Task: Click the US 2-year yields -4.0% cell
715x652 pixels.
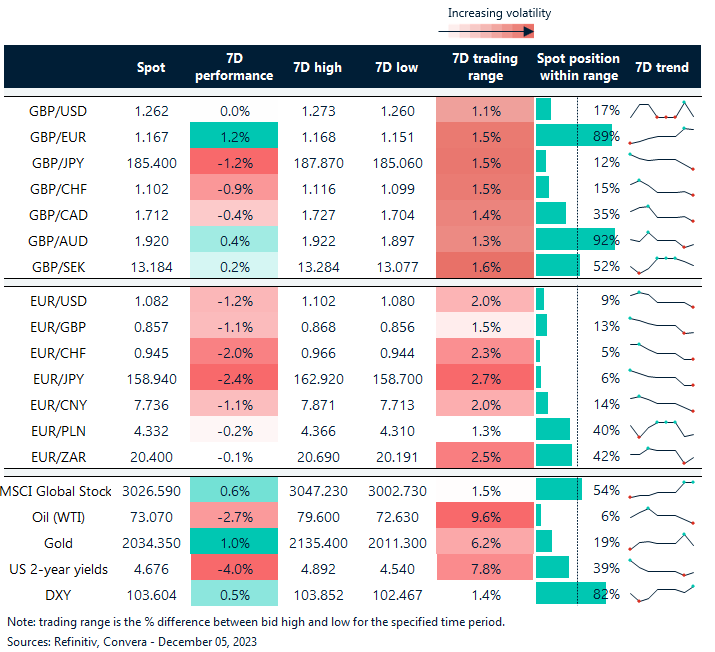Action: click(x=232, y=567)
